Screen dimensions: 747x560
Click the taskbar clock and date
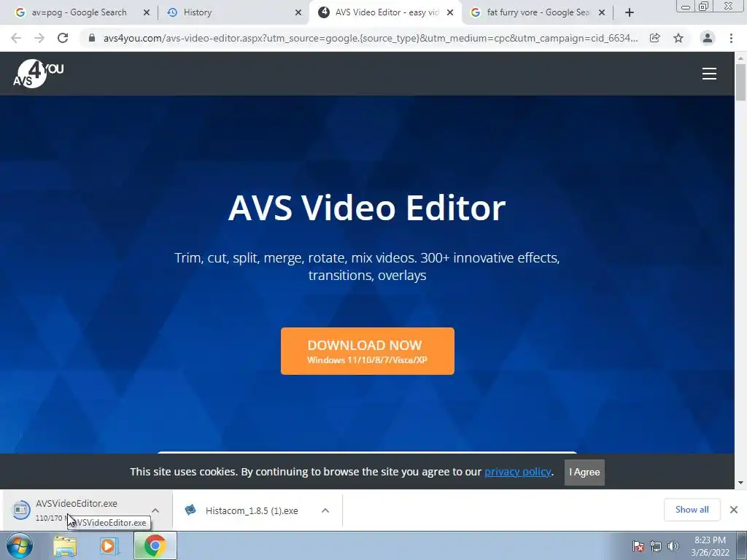(x=710, y=546)
